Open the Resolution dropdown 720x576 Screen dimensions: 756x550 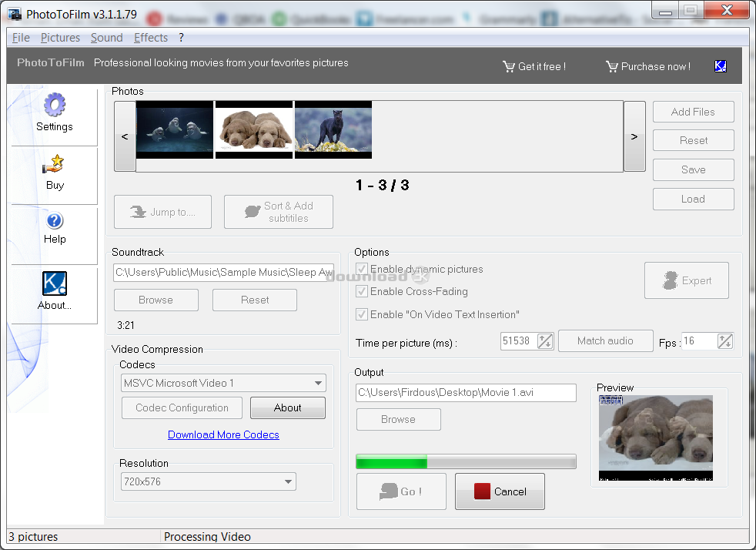209,481
